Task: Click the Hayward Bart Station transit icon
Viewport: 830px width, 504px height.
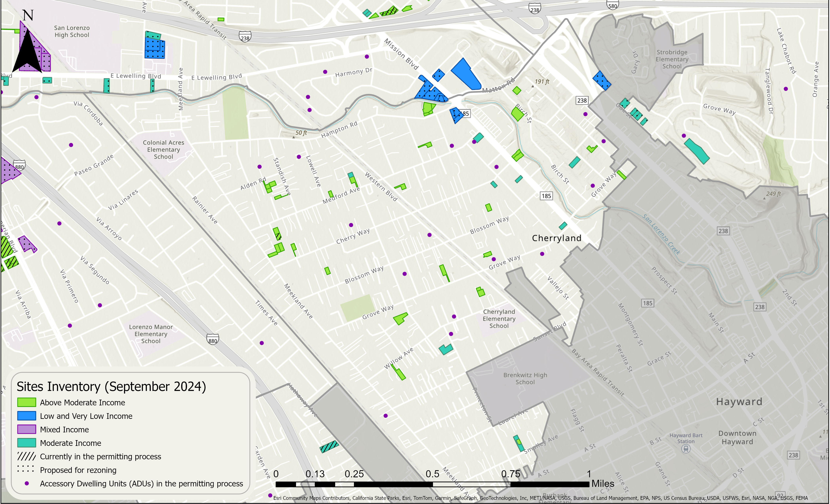Action: click(686, 449)
